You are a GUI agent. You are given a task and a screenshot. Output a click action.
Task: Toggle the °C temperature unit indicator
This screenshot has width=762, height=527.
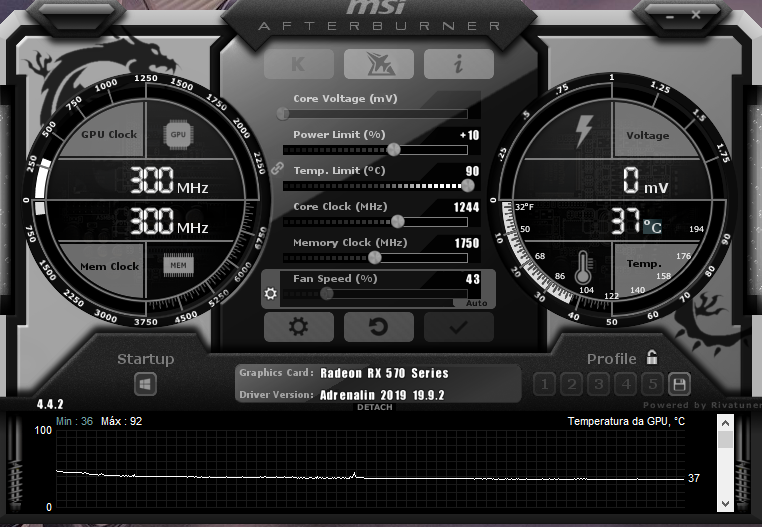point(652,227)
